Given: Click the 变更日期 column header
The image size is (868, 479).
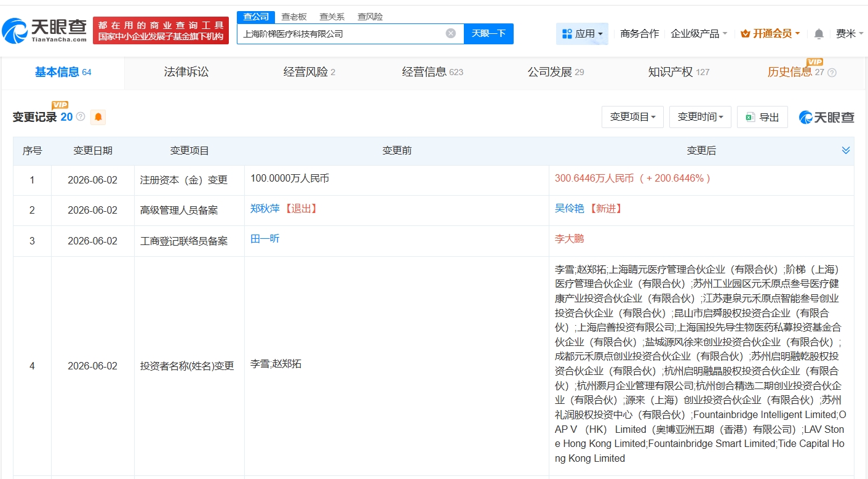Looking at the screenshot, I should 93,151.
